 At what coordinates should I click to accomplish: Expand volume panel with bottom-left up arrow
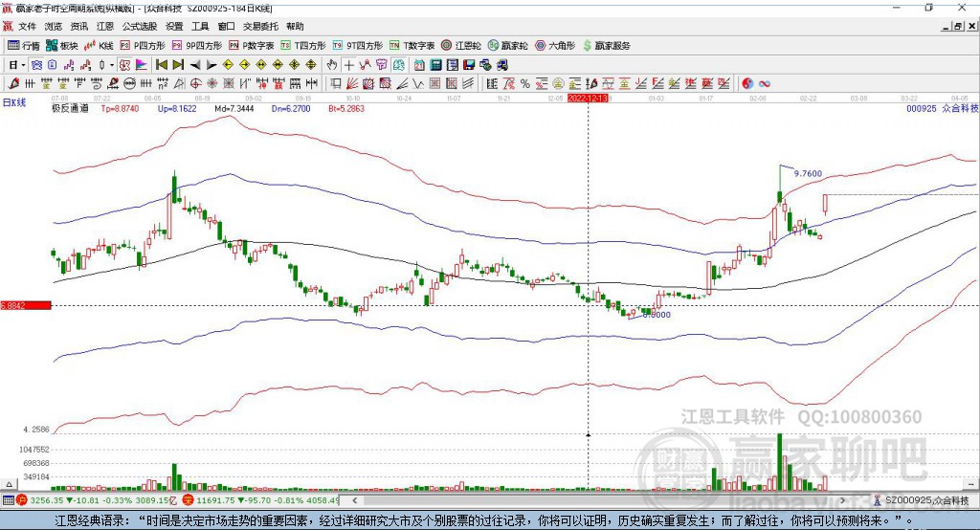tap(9, 484)
